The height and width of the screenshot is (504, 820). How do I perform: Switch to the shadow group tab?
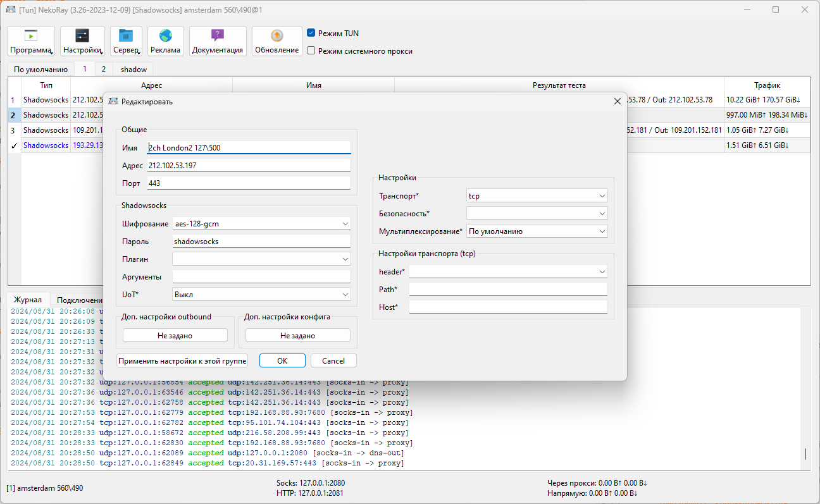point(134,70)
